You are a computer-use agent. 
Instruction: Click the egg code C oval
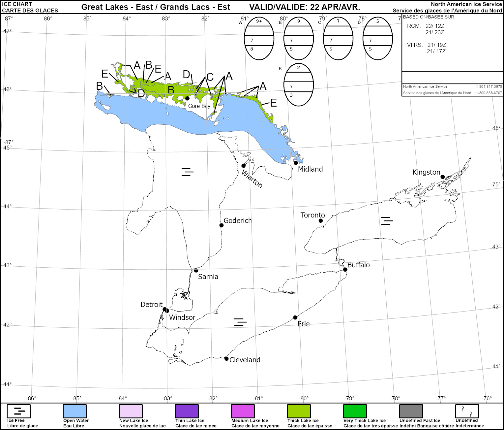[338, 38]
